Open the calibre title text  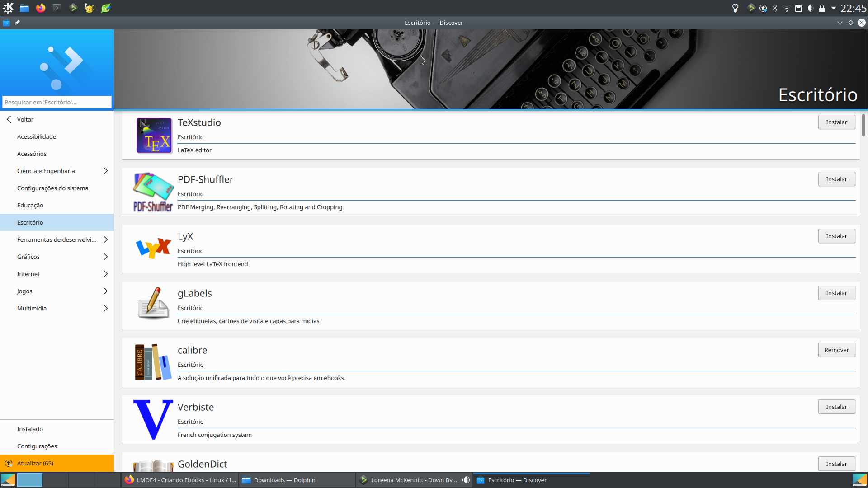pyautogui.click(x=192, y=350)
